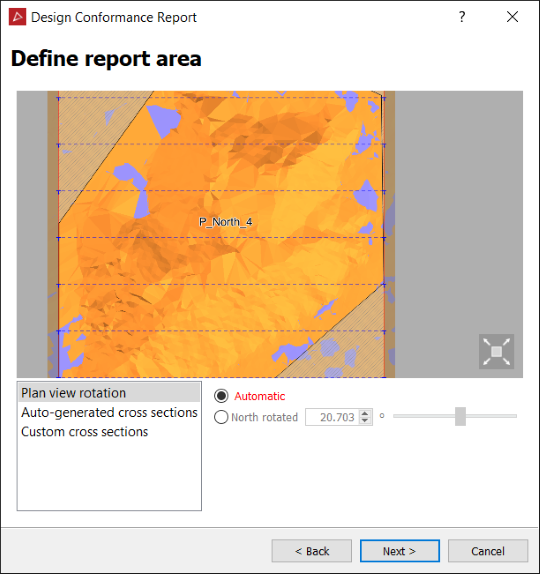Increase rotation angle with up spinner arrow

[365, 413]
